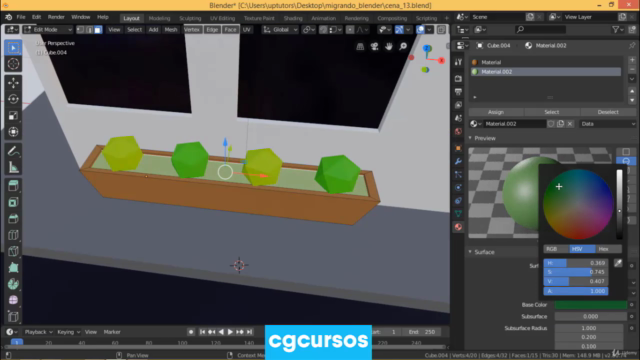Adjust the Hue H slider
The height and width of the screenshot is (360, 640).
pyautogui.click(x=576, y=263)
